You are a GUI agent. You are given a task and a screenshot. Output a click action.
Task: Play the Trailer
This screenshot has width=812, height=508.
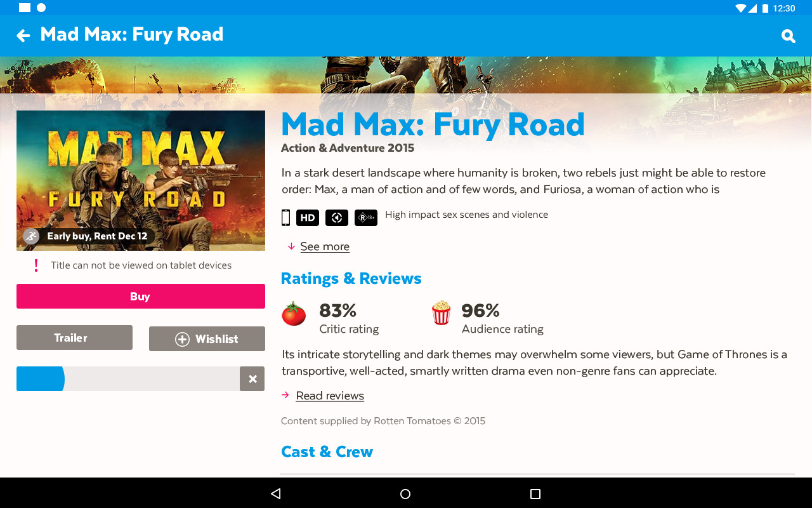[x=74, y=338]
